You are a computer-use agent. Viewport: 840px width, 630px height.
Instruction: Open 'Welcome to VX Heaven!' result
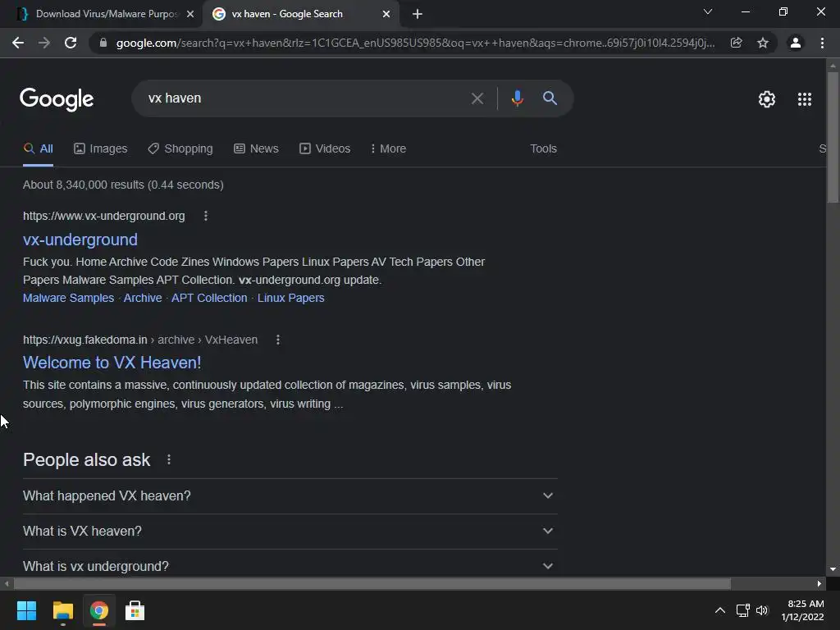112,363
